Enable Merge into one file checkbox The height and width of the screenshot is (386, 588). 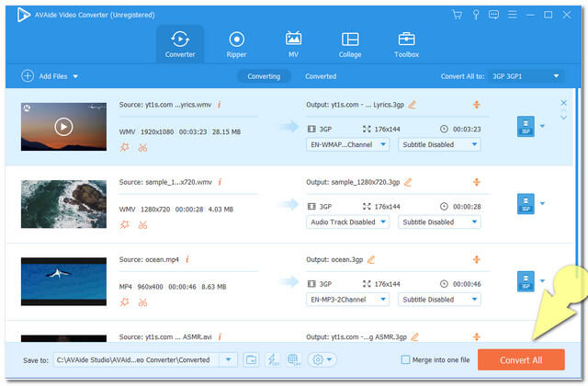tap(405, 359)
